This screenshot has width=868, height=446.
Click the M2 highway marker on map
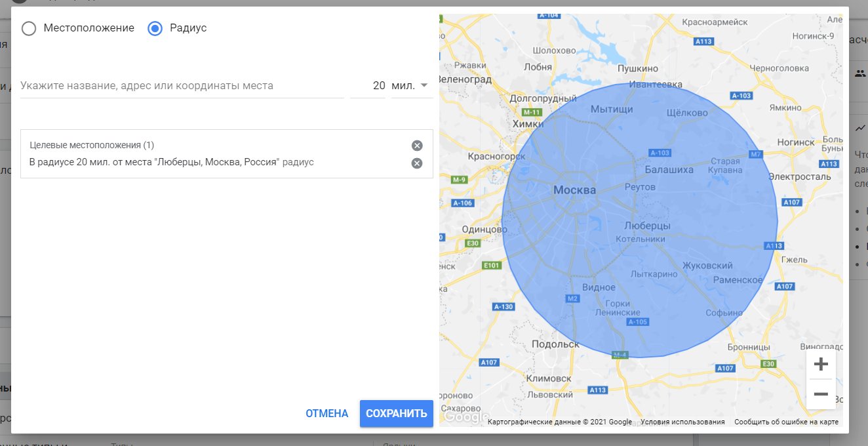(572, 298)
